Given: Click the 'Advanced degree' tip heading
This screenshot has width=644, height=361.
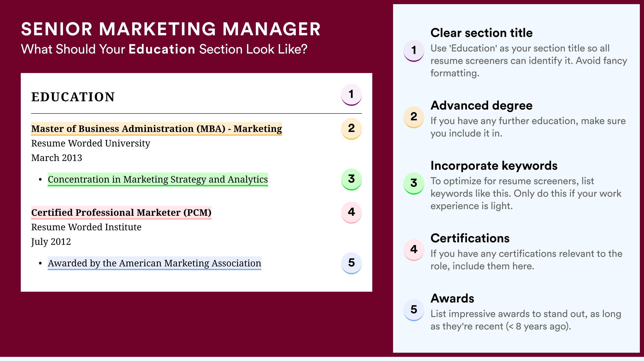Looking at the screenshot, I should 482,105.
